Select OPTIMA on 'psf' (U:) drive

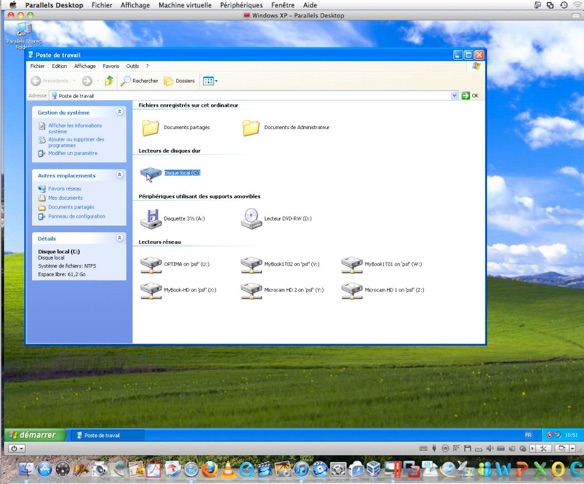[175, 264]
